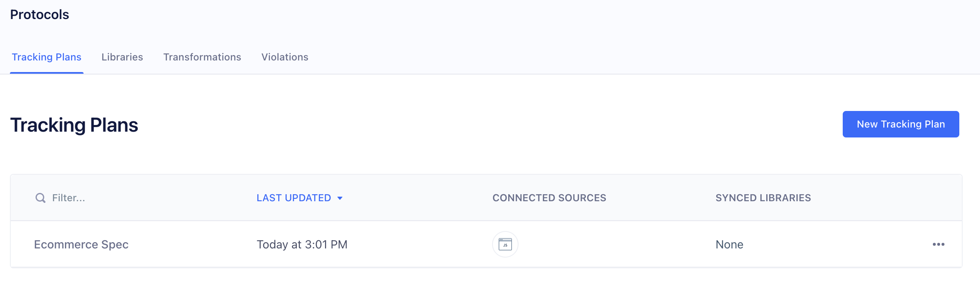Click the SYNCED LIBRARIES column header

coord(763,198)
